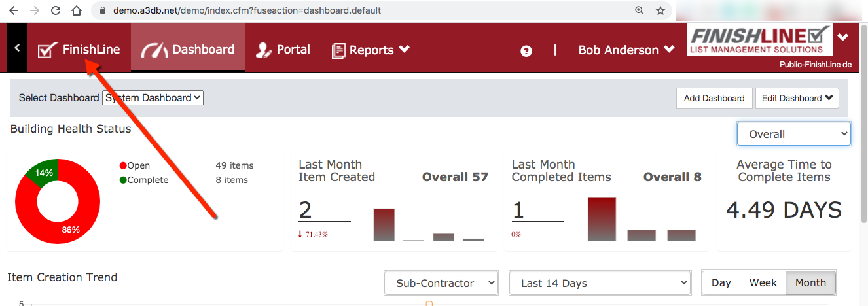Select Month trend view
Screen dimensions: 868x306
click(810, 283)
